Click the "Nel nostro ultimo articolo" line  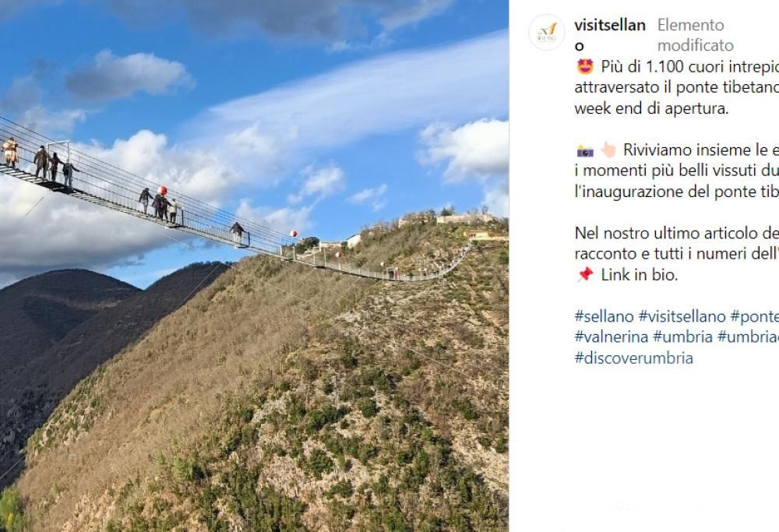point(677,233)
